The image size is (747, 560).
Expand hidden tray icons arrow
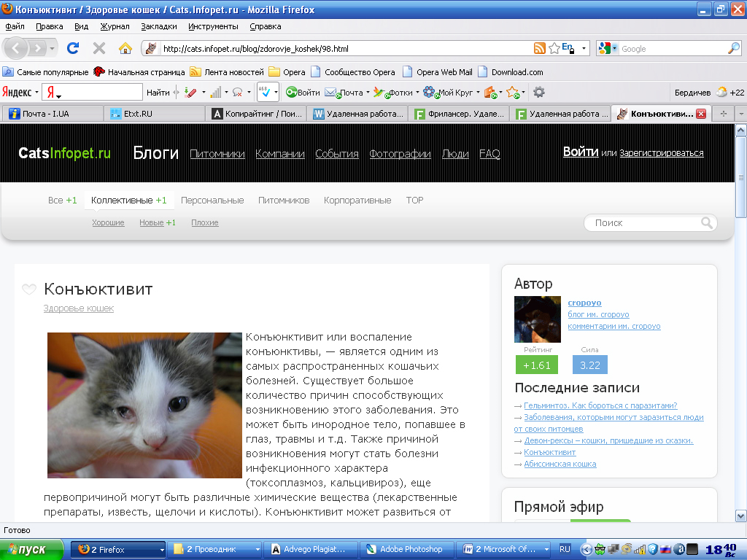click(x=586, y=550)
